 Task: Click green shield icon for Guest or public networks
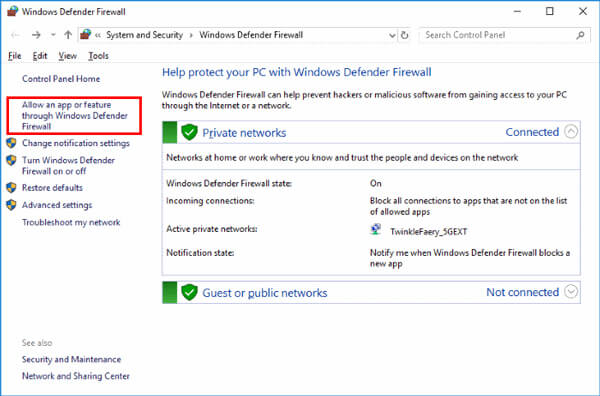point(189,292)
